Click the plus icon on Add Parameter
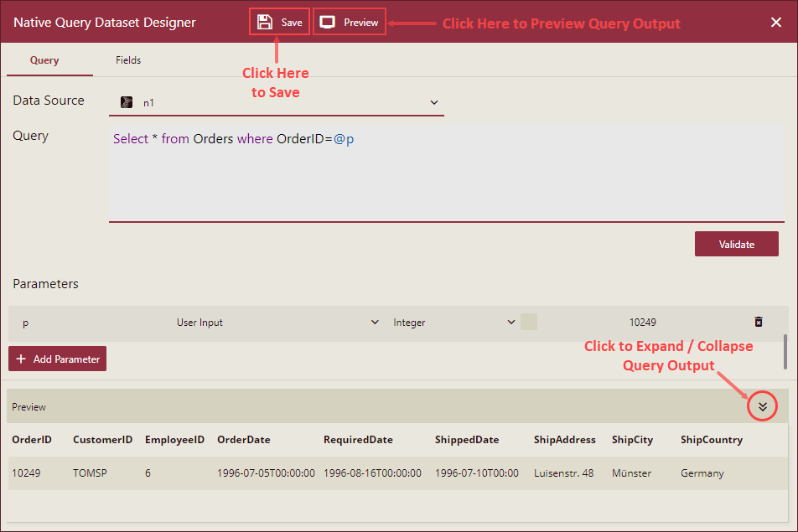 tap(21, 358)
